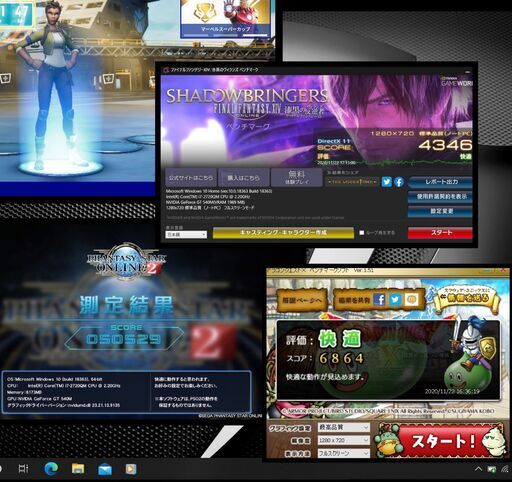The image size is (512, 482).
Task: Click the 2020/11/22 timestamp in Dragon Quest X
Action: 452,391
